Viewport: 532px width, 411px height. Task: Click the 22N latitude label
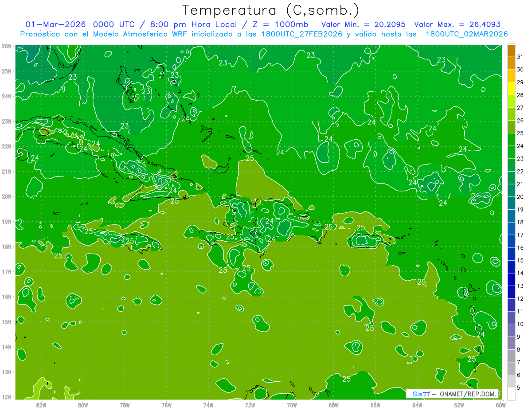[x=6, y=146]
